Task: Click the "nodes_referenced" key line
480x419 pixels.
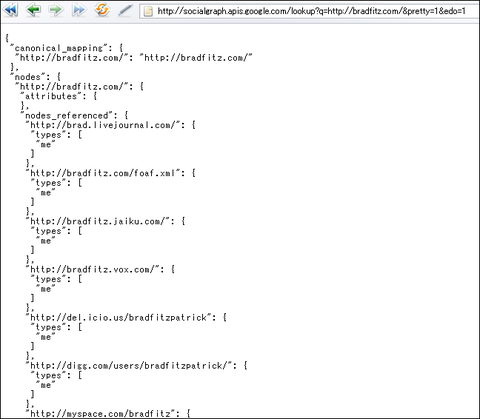Action: [x=74, y=116]
